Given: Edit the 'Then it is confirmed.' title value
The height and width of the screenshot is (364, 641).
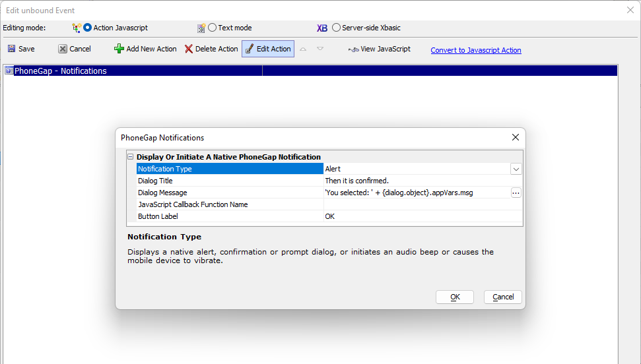Looking at the screenshot, I should point(422,181).
